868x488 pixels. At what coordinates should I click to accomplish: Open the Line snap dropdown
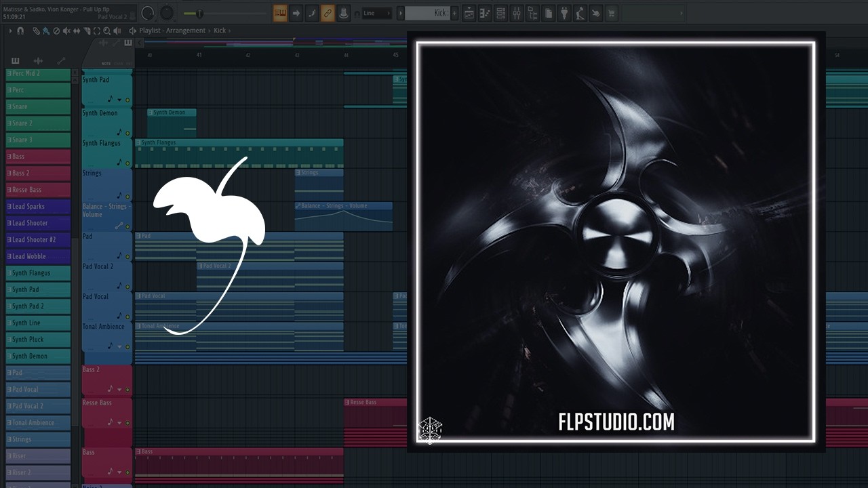click(x=376, y=13)
